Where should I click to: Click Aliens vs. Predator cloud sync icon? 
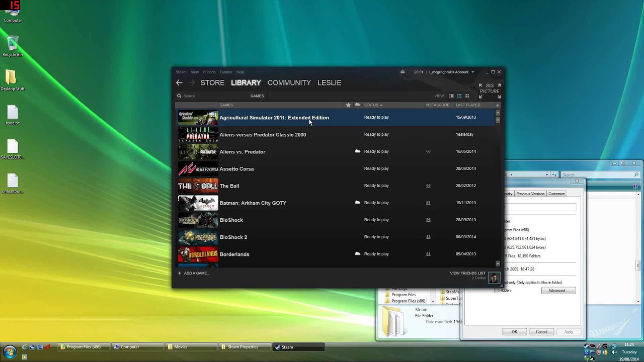[357, 151]
